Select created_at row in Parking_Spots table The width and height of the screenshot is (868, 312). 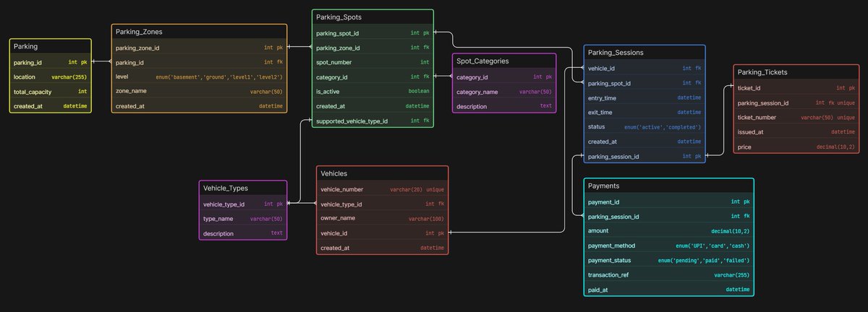point(373,106)
